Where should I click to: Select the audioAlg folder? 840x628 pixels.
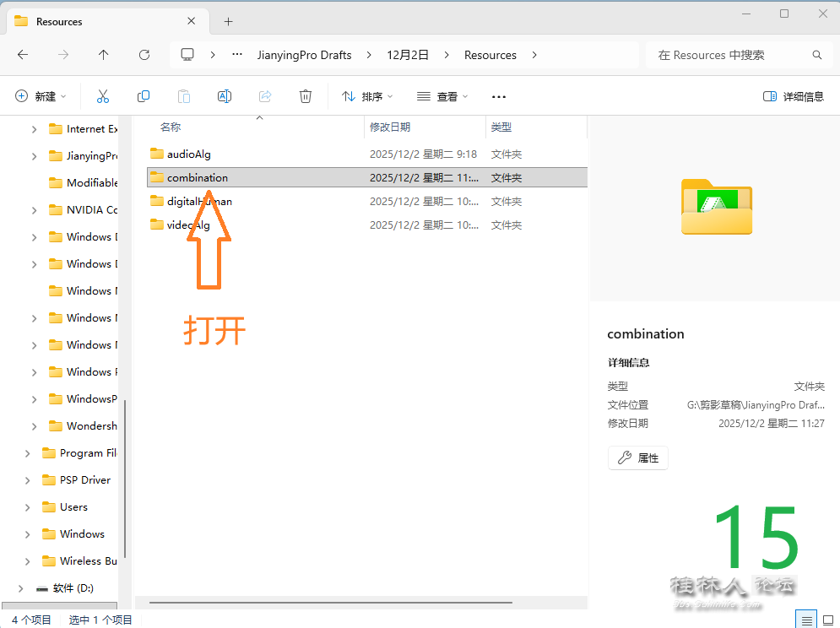(188, 154)
